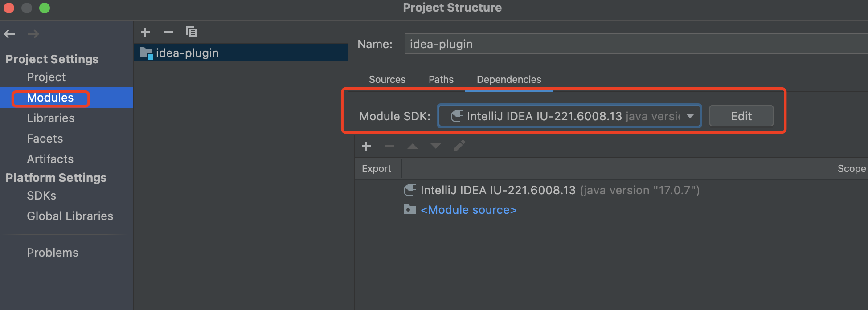Click the edit dependency pencil icon
This screenshot has height=310, width=868.
tap(459, 146)
